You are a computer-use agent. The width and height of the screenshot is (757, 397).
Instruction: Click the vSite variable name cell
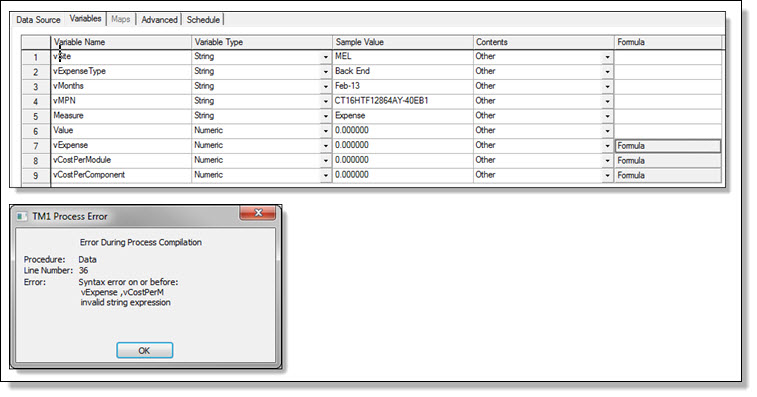click(x=121, y=57)
